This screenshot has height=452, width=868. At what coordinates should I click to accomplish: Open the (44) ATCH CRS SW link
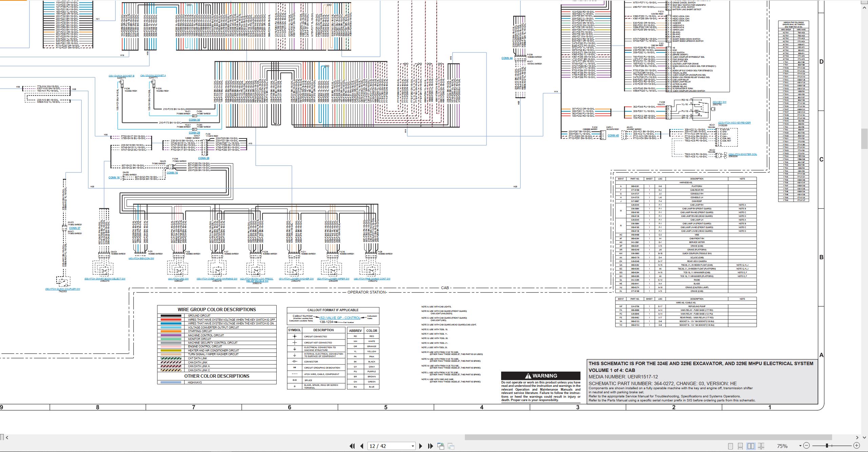pos(178,279)
